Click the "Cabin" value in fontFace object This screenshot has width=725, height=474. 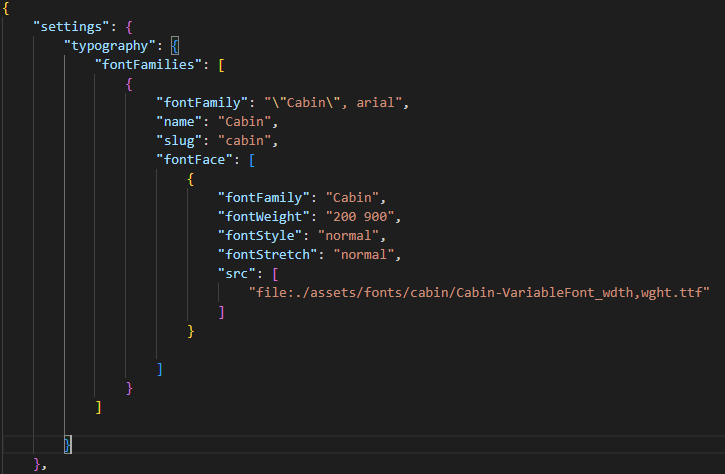coord(352,197)
